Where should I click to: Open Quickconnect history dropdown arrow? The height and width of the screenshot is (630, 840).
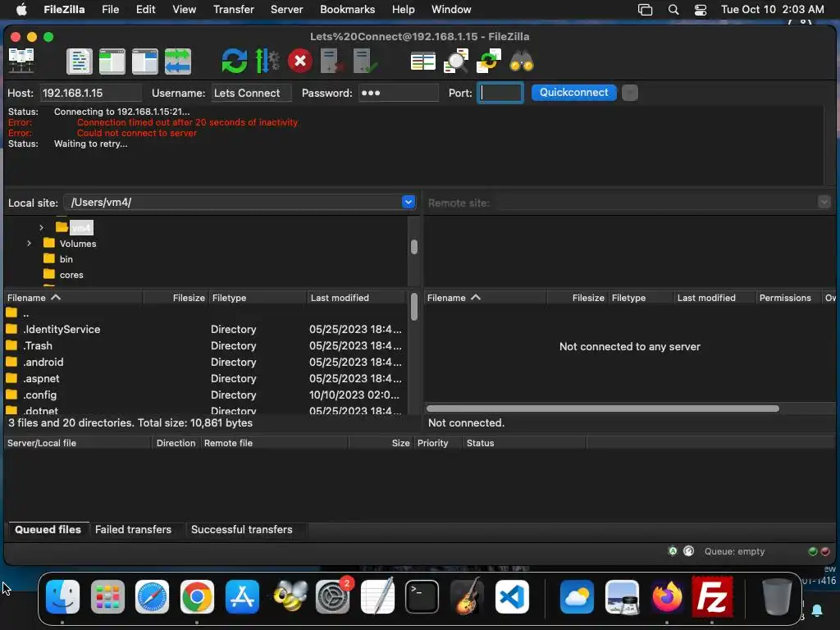[x=630, y=93]
